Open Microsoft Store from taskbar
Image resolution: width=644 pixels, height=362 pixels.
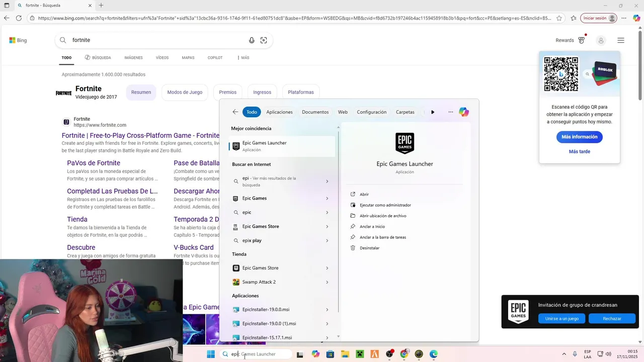(x=331, y=354)
